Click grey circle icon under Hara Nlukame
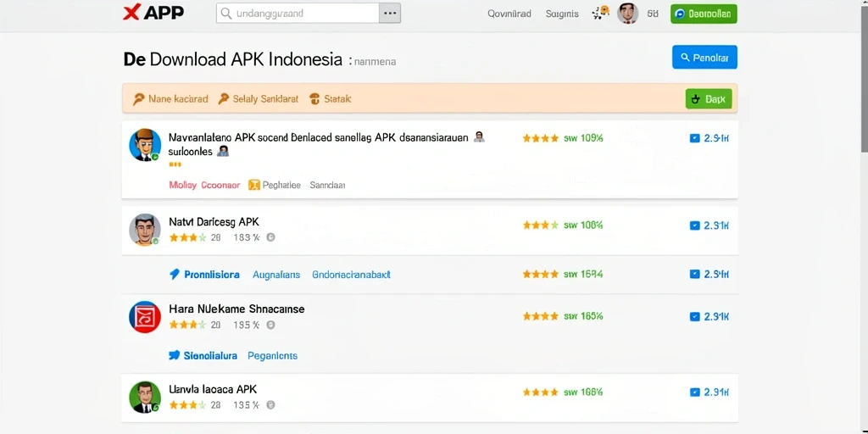The height and width of the screenshot is (434, 868). pyautogui.click(x=270, y=325)
